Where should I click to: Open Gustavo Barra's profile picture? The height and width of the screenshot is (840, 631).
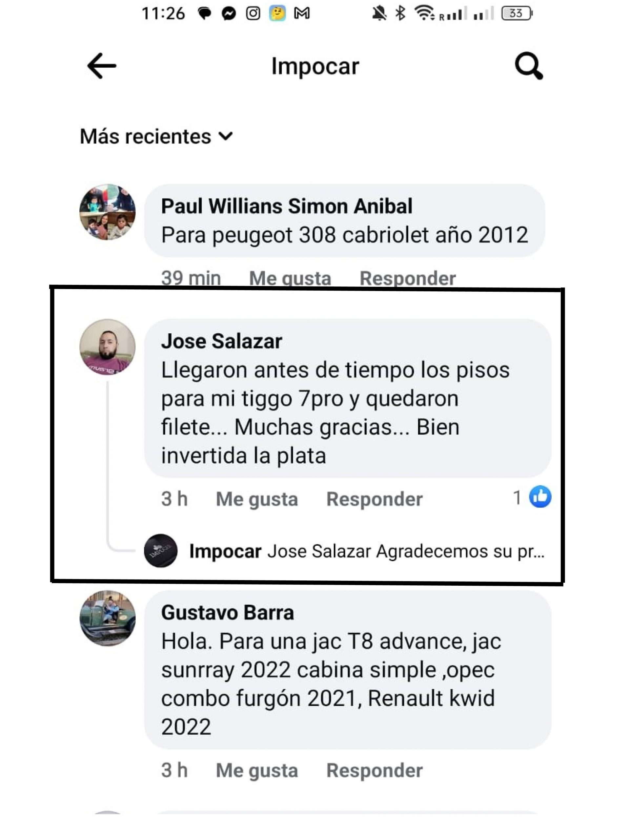click(x=108, y=618)
